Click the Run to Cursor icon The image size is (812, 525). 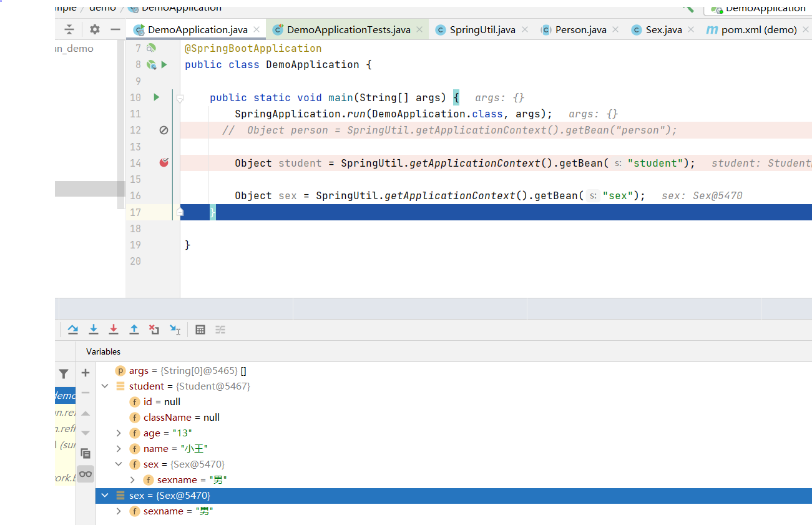point(175,330)
